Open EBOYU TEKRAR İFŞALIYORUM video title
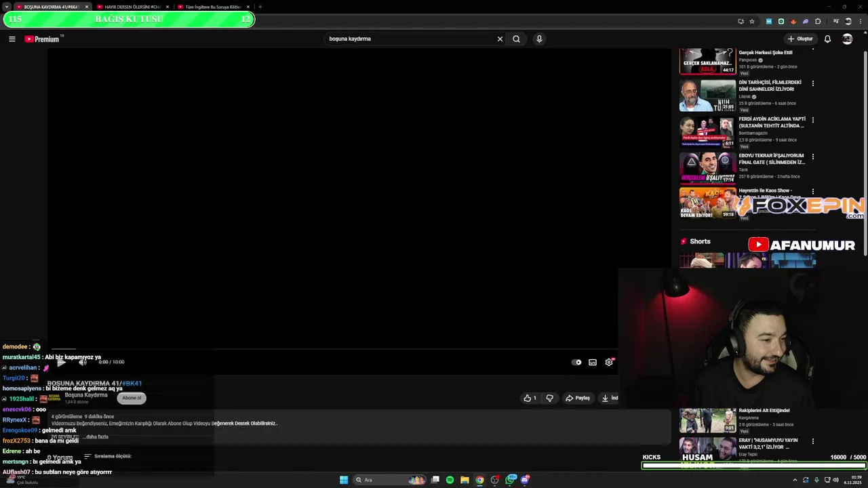Viewport: 868px width, 488px height. [772, 159]
